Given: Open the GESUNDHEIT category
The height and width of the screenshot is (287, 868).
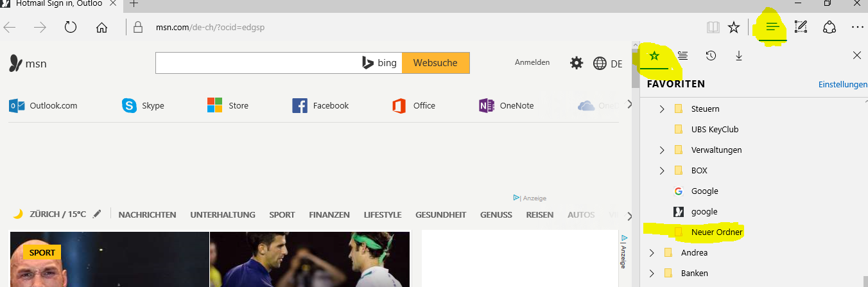Looking at the screenshot, I should click(x=441, y=214).
